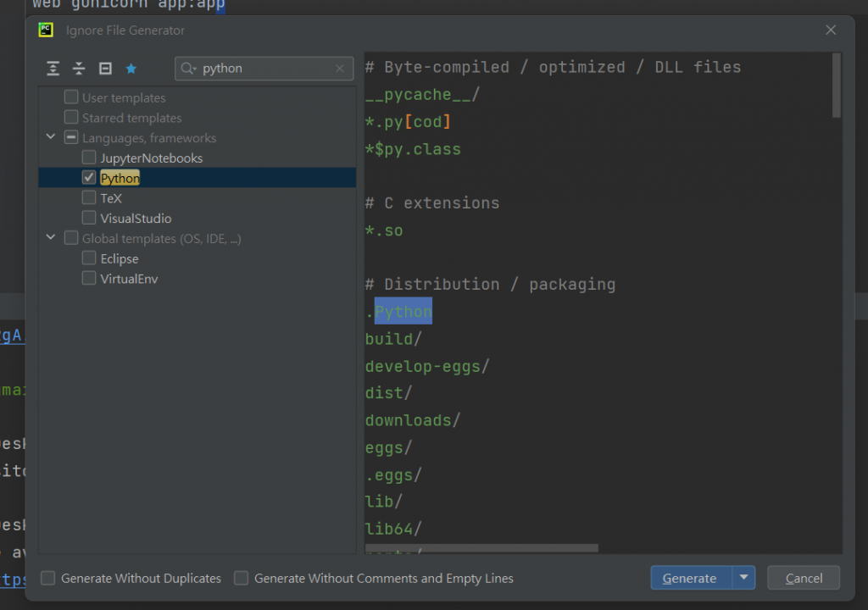868x610 pixels.
Task: Check the Starred templates checkbox
Action: click(71, 118)
